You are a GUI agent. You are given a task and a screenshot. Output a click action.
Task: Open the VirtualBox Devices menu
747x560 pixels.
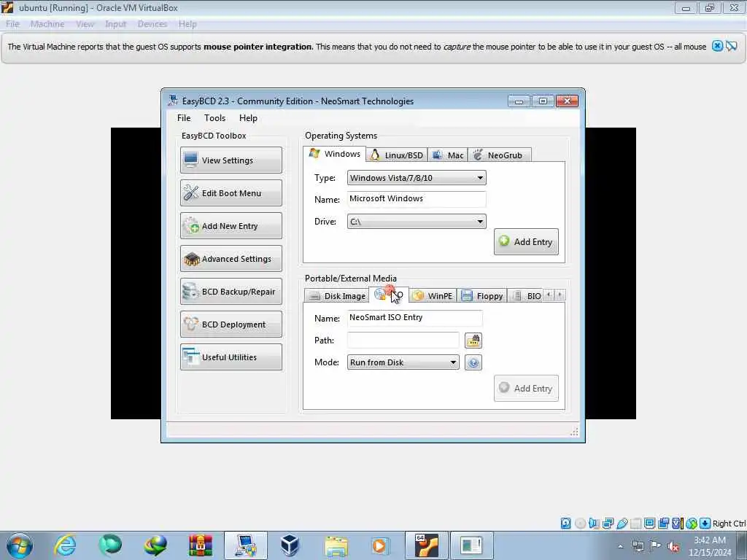(x=152, y=24)
